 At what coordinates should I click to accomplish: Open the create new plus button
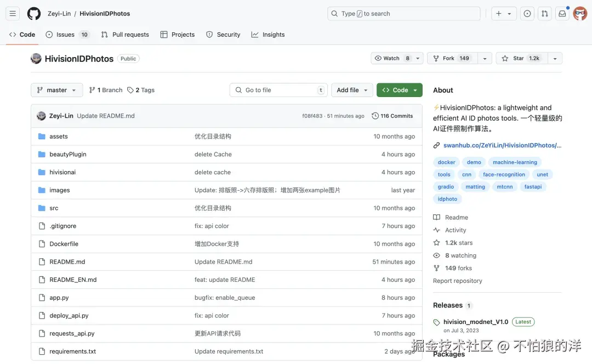point(498,14)
